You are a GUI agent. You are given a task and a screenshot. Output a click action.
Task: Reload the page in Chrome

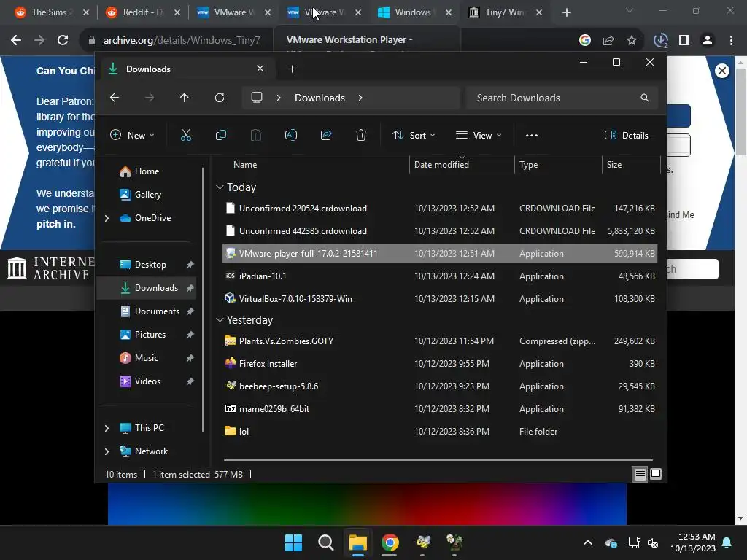[x=63, y=41]
